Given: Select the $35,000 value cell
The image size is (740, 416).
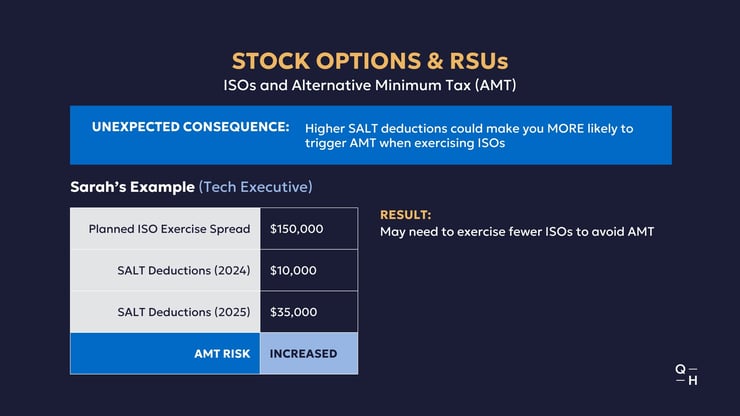Looking at the screenshot, I should pyautogui.click(x=309, y=312).
